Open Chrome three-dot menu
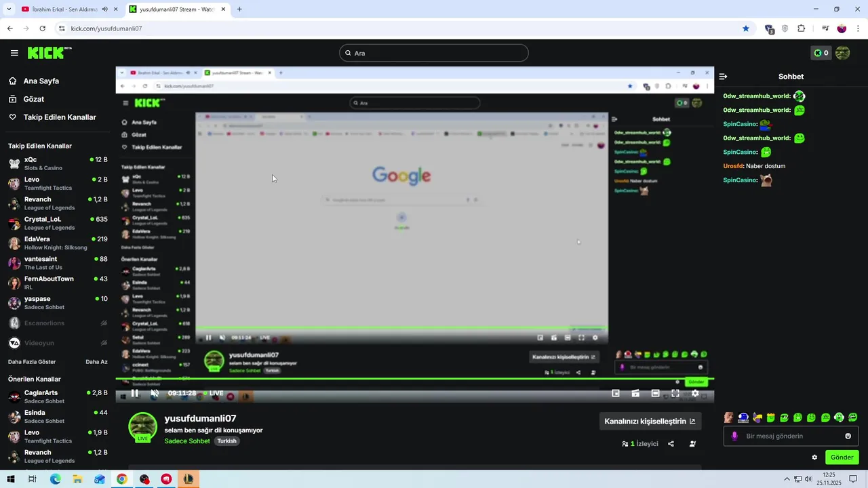868x488 pixels. point(859,28)
